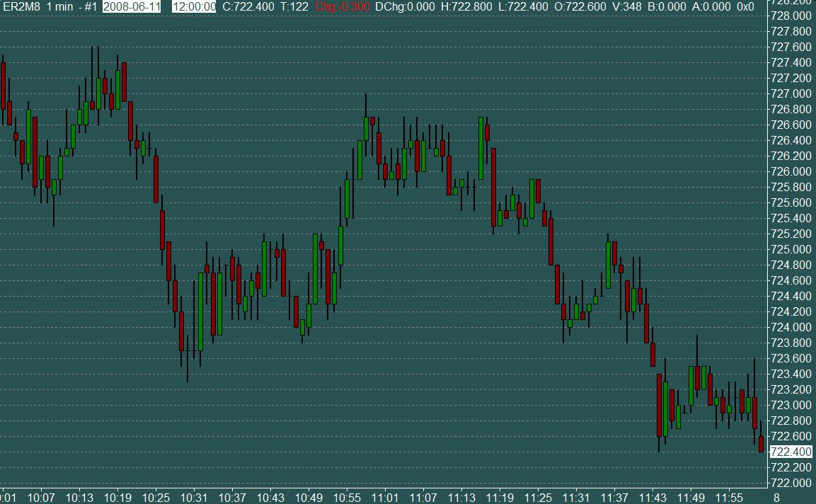Click the 10:13 time axis label

tap(79, 498)
